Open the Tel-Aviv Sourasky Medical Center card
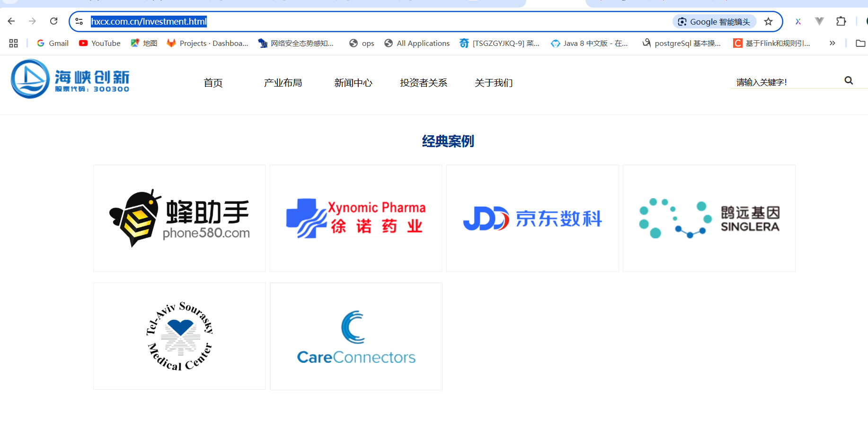The height and width of the screenshot is (447, 868). tap(179, 336)
